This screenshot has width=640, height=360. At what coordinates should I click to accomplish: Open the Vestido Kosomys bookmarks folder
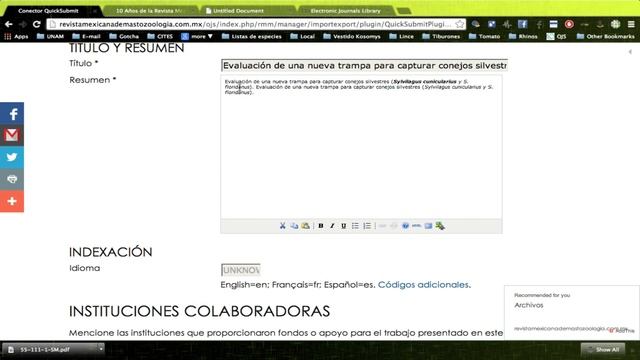[352, 36]
